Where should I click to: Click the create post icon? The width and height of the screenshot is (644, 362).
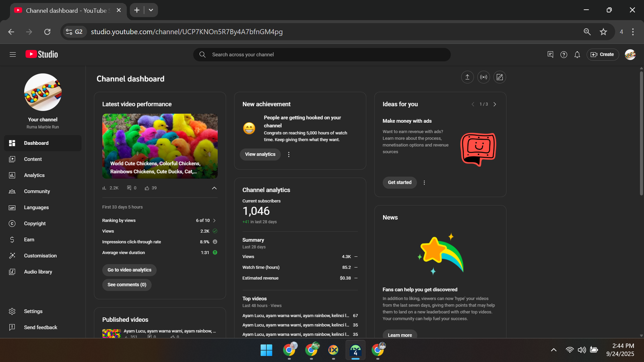[500, 77]
